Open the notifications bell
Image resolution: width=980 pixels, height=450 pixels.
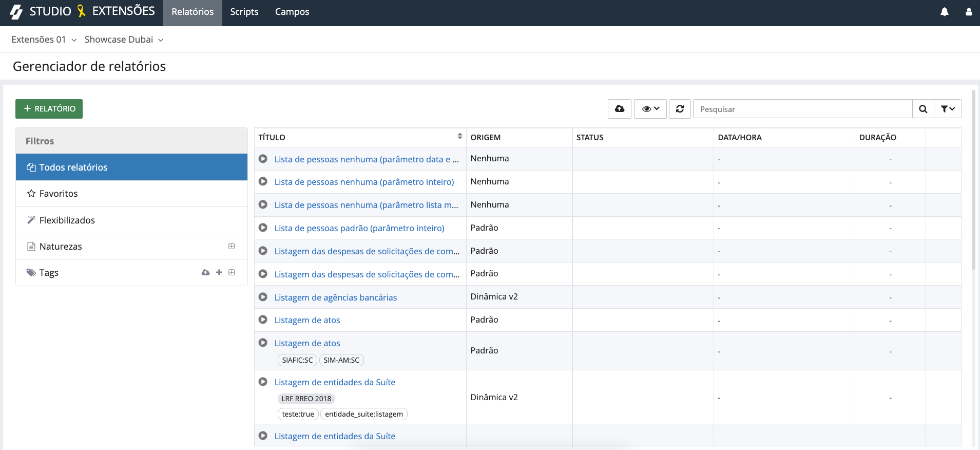[x=944, y=12]
